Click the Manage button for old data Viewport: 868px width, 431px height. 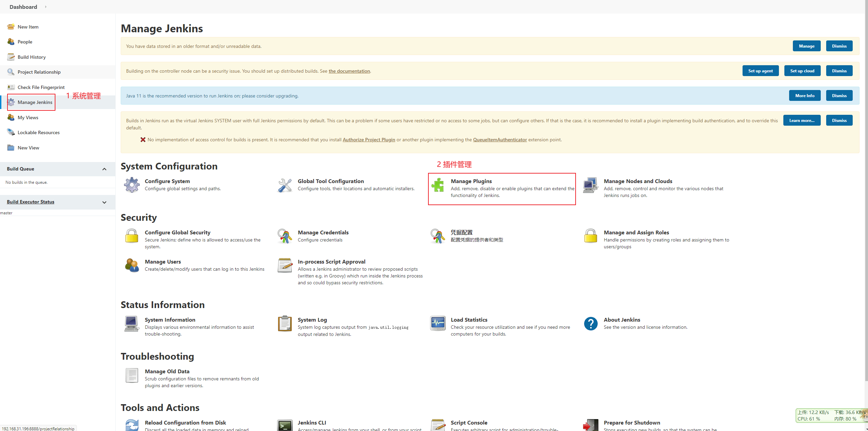point(806,46)
